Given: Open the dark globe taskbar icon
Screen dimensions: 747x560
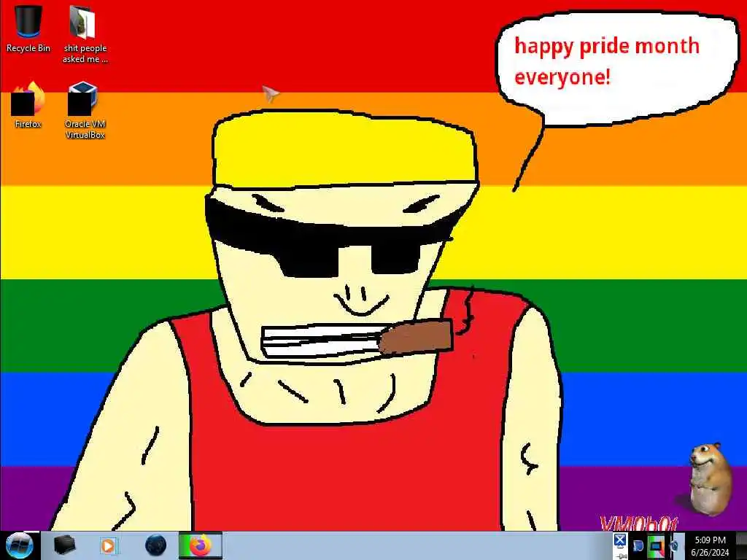Looking at the screenshot, I should [x=155, y=545].
